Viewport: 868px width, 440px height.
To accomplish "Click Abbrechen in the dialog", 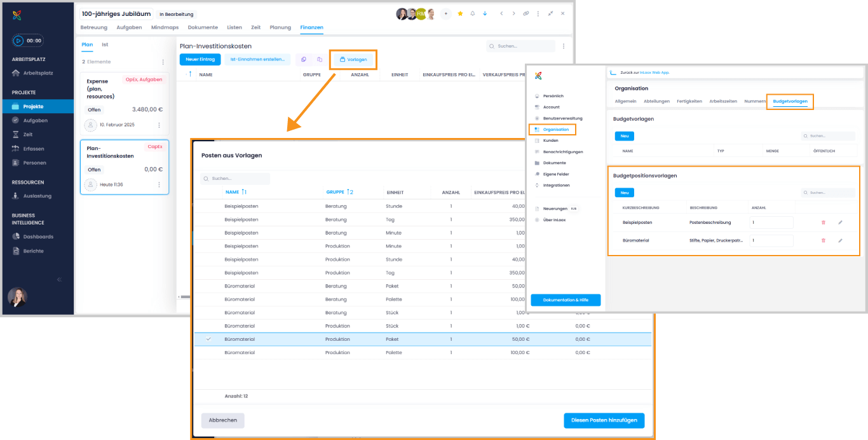I will tap(223, 420).
